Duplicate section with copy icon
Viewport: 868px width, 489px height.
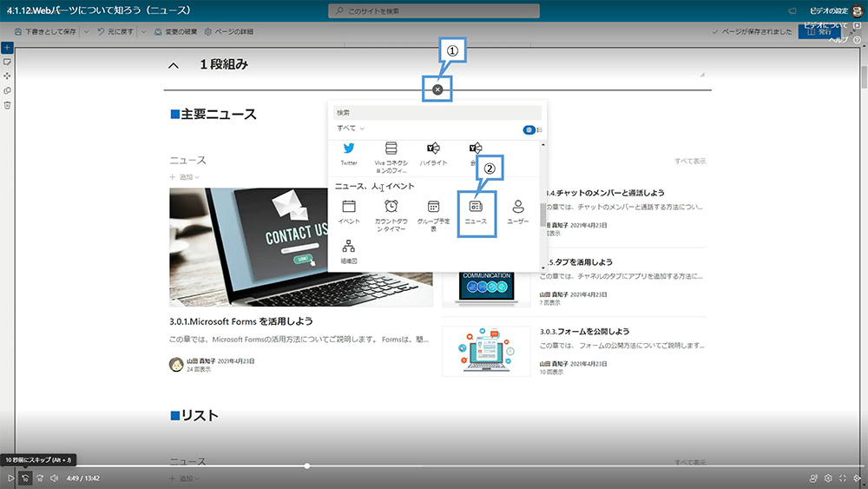(x=7, y=90)
